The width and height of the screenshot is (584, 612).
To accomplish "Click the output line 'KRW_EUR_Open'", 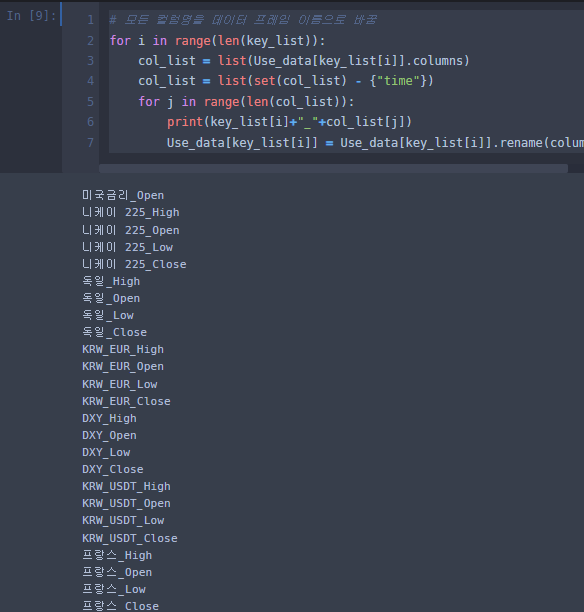I will pos(123,366).
